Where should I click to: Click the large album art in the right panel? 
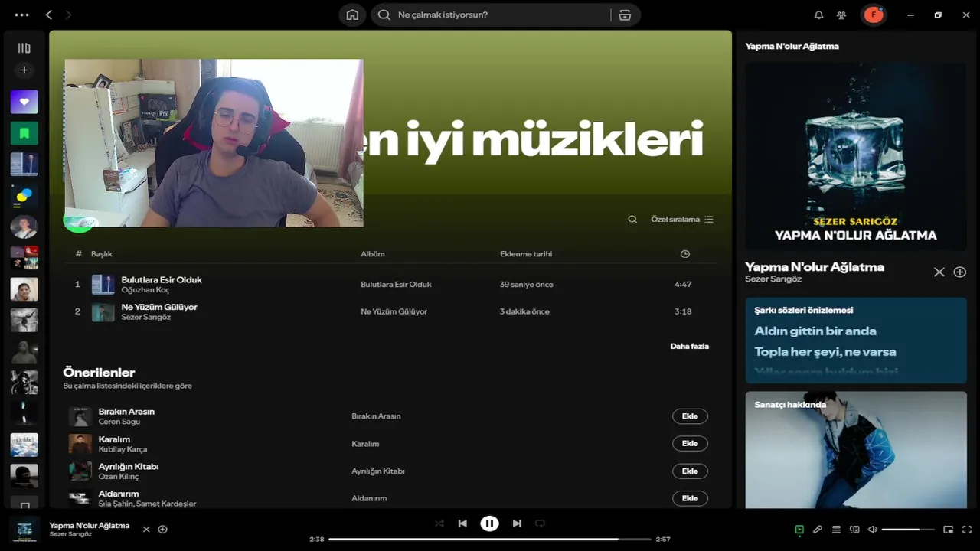click(856, 156)
